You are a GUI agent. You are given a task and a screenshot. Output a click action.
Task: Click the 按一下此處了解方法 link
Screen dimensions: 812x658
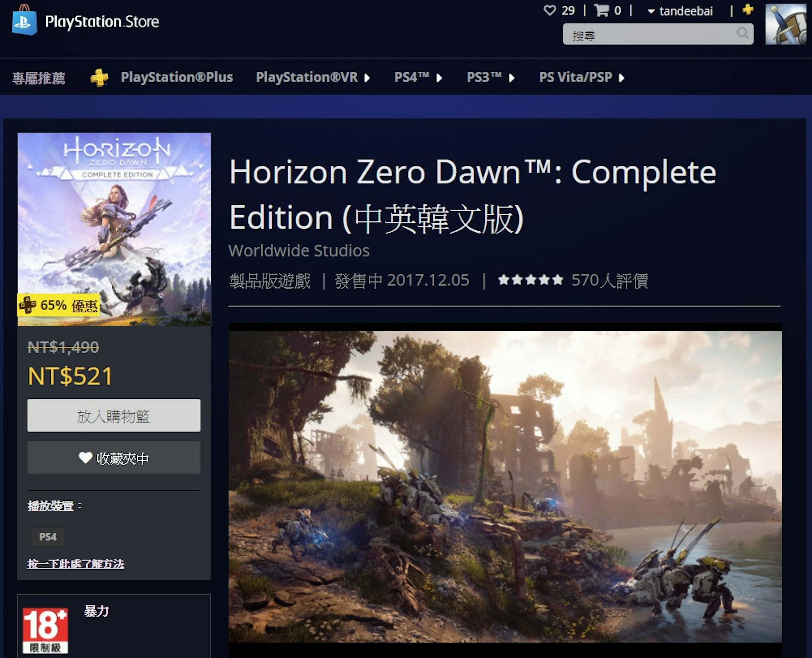click(x=76, y=564)
